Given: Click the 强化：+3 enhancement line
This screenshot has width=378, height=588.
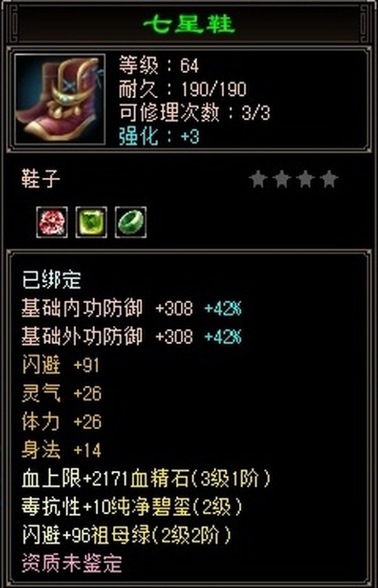Looking at the screenshot, I should [159, 137].
